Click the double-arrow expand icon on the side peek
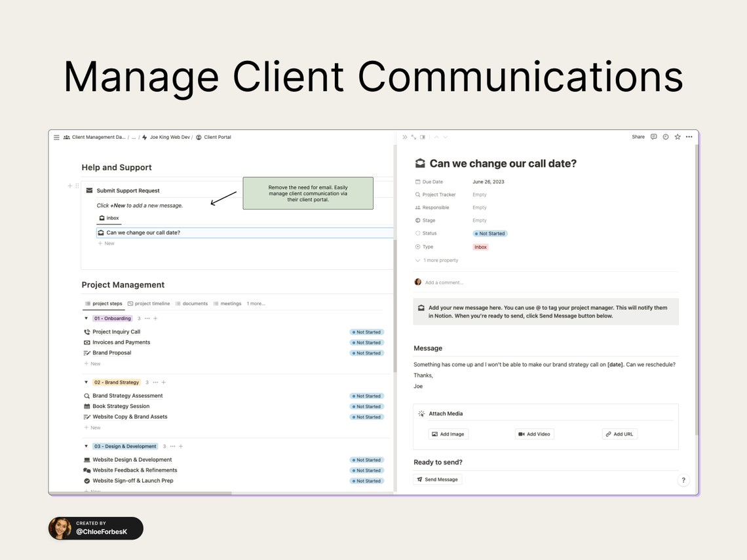Viewport: 747px width, 560px height. (x=404, y=137)
